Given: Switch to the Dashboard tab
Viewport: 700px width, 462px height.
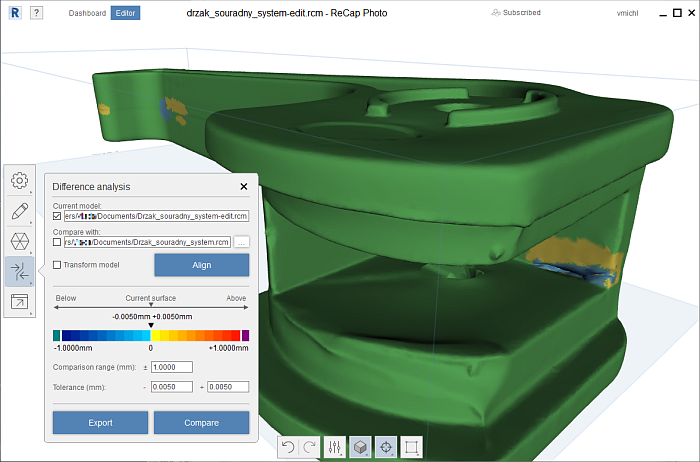Looking at the screenshot, I should 86,13.
